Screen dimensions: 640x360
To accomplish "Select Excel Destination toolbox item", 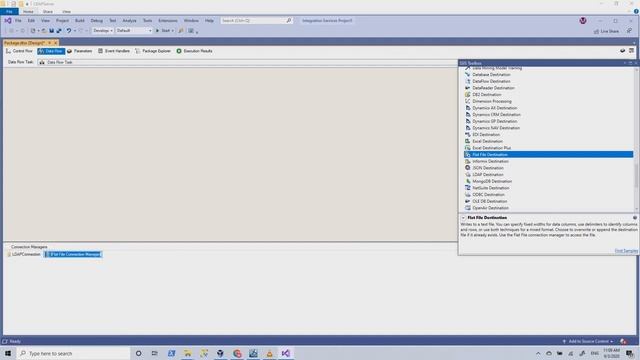I will [487, 141].
